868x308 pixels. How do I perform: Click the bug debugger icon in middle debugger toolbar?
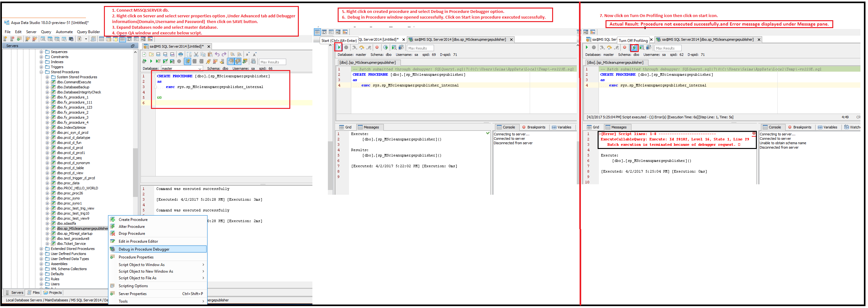(x=401, y=47)
